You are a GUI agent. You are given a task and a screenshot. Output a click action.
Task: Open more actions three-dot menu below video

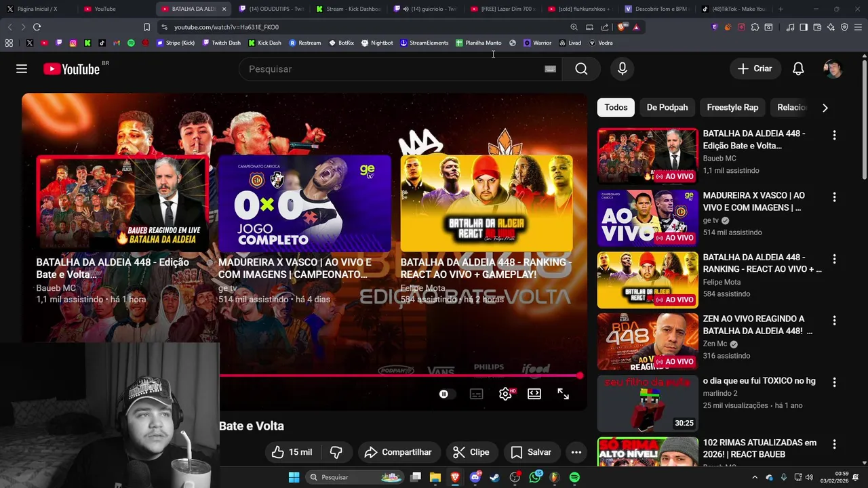(576, 452)
